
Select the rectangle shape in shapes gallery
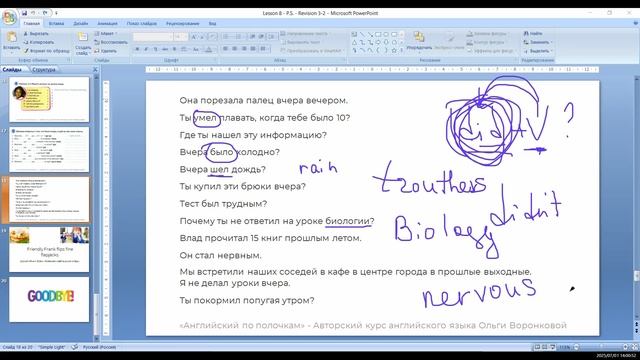click(x=378, y=34)
